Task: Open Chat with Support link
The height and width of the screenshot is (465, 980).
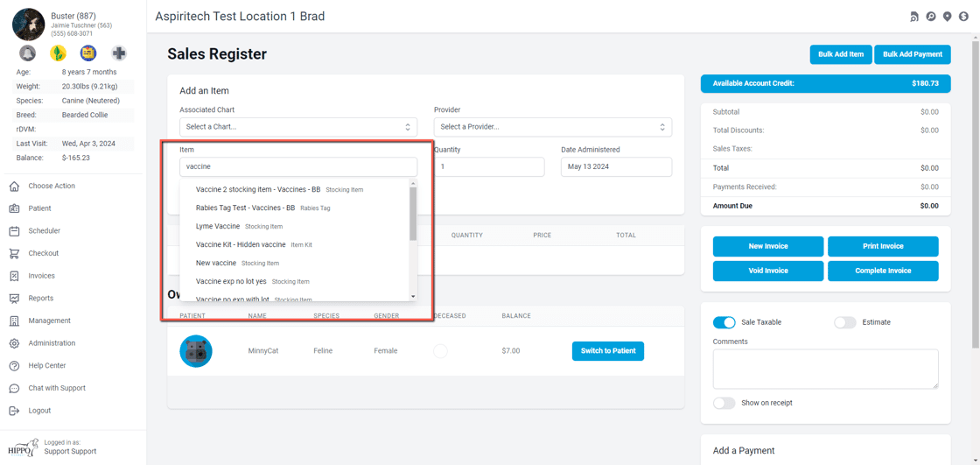Action: tap(57, 388)
